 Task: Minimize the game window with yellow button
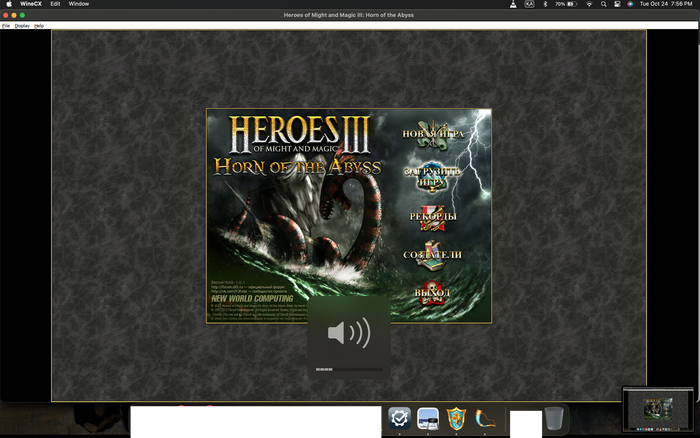[14, 15]
